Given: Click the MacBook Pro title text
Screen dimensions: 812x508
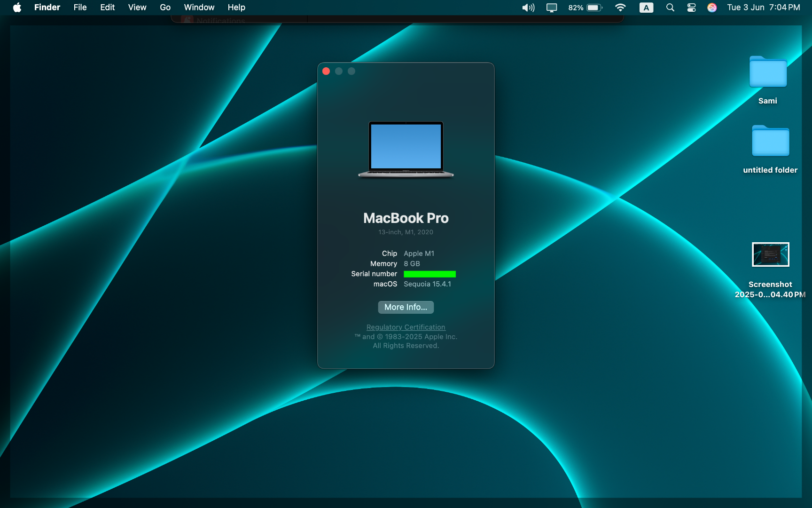Looking at the screenshot, I should click(406, 218).
